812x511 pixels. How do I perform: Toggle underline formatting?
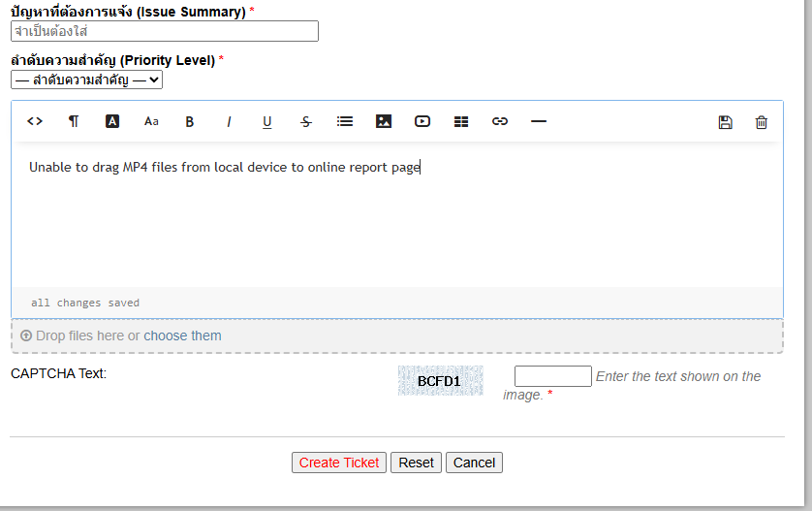tap(267, 121)
